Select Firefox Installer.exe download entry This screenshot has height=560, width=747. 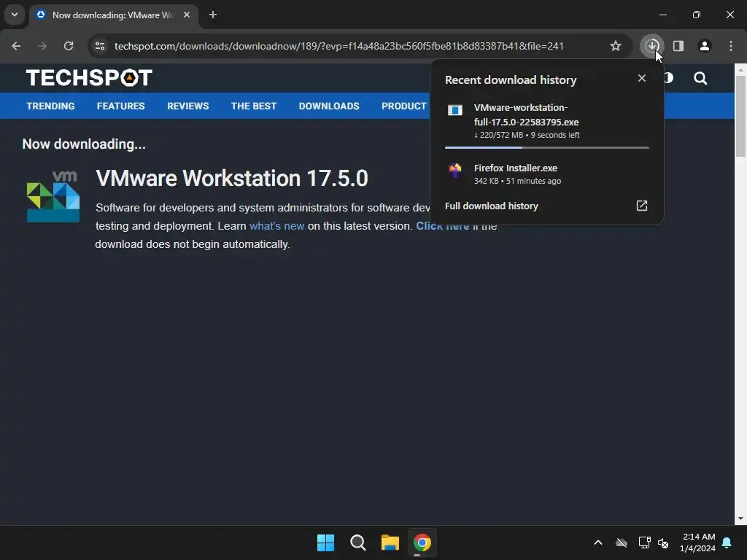(x=547, y=174)
